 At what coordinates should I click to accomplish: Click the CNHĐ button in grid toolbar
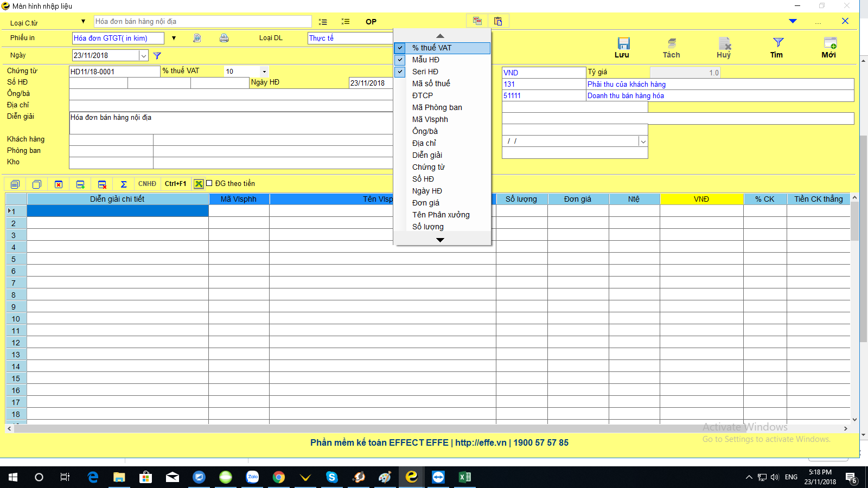click(x=147, y=184)
